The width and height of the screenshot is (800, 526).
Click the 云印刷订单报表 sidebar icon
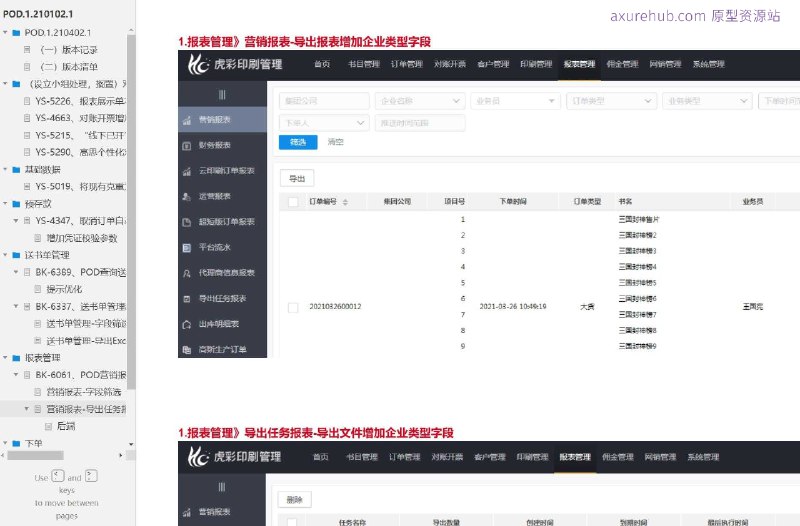tap(187, 171)
